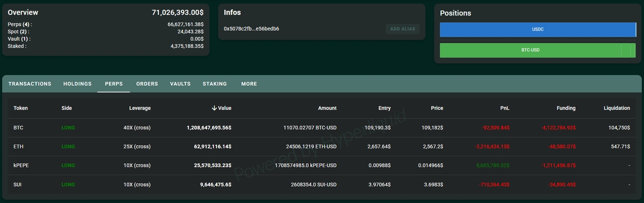
Task: Sort by the Value column arrow
Action: click(215, 108)
